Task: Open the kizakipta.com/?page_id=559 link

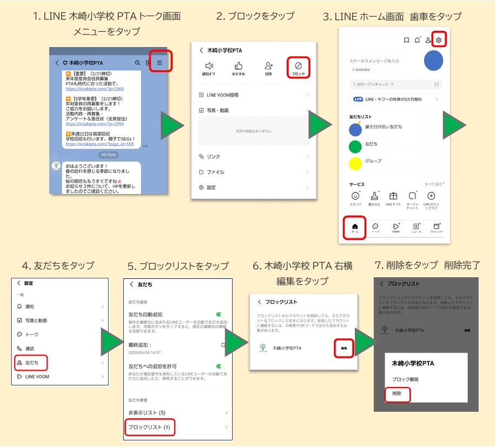Action: pos(100,144)
